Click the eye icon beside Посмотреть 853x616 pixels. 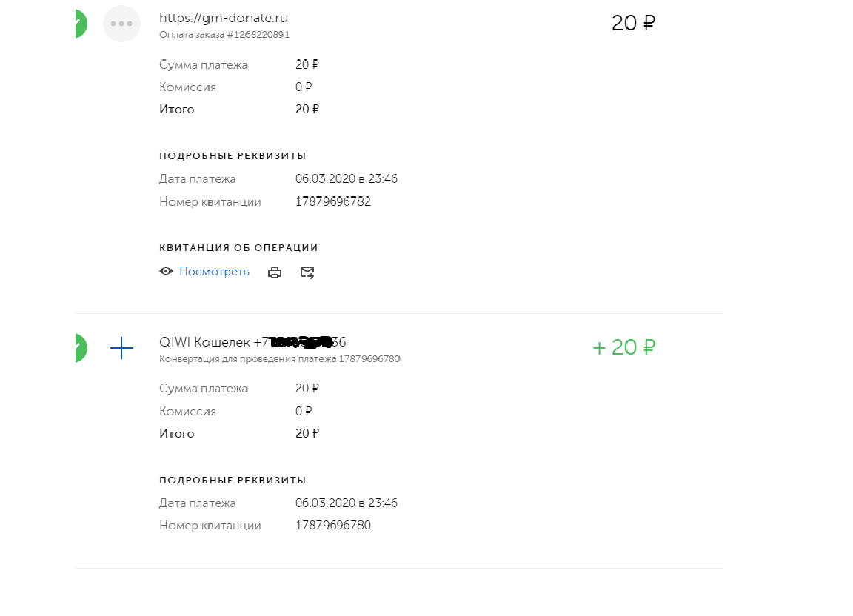coord(166,272)
